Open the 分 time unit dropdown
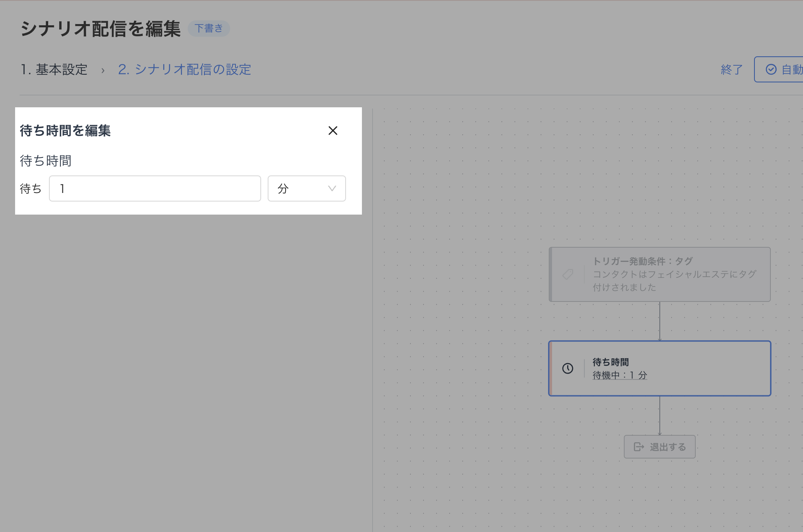The height and width of the screenshot is (532, 803). (x=306, y=188)
